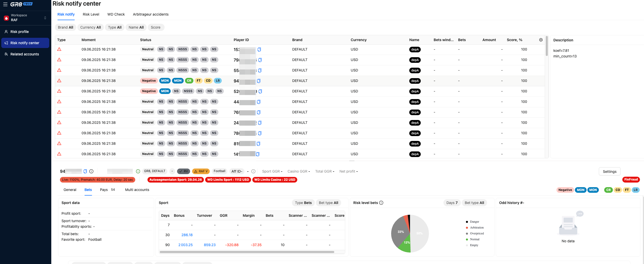Toggle the RV checkmark tag
Screen dimensions: 644x264
click(x=183, y=171)
